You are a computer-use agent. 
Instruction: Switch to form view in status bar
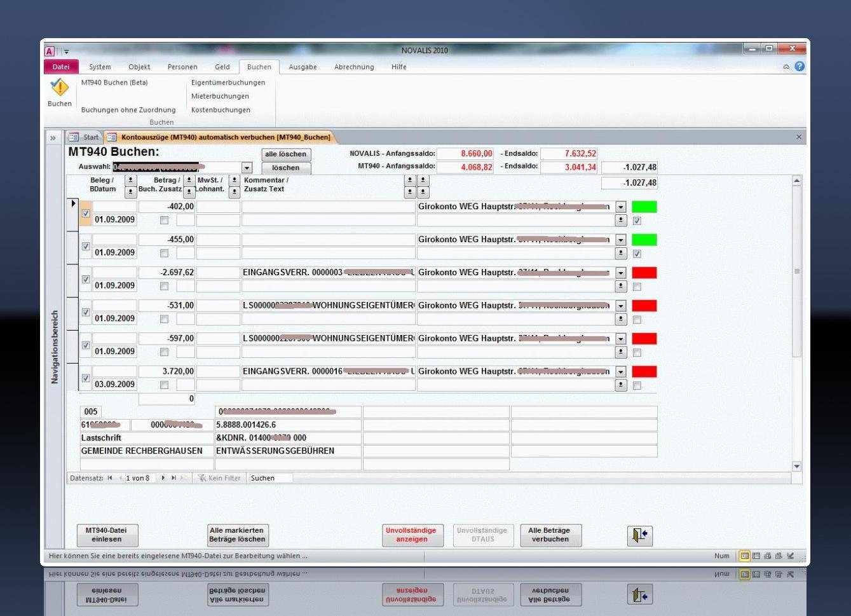(x=744, y=556)
